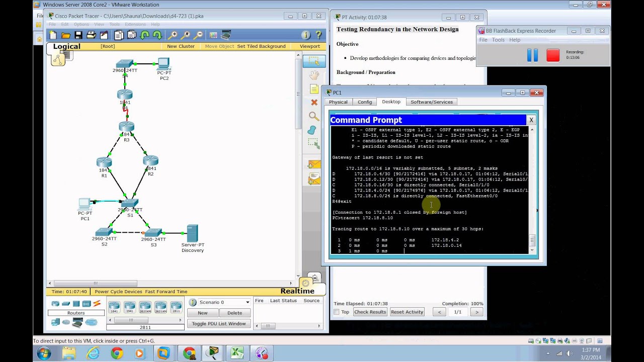Click New Cluster in the Logical bar
The height and width of the screenshot is (362, 644).
click(181, 46)
